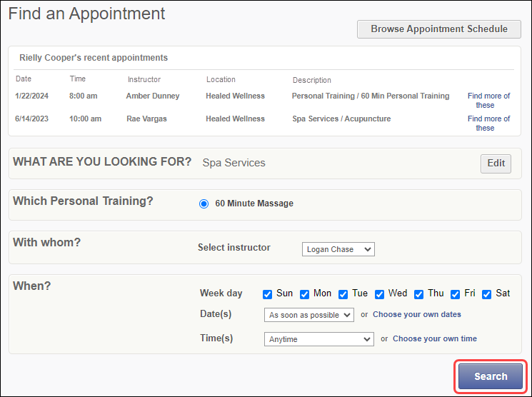
Task: Uncheck the Mon weekday checkbox
Action: (304, 294)
